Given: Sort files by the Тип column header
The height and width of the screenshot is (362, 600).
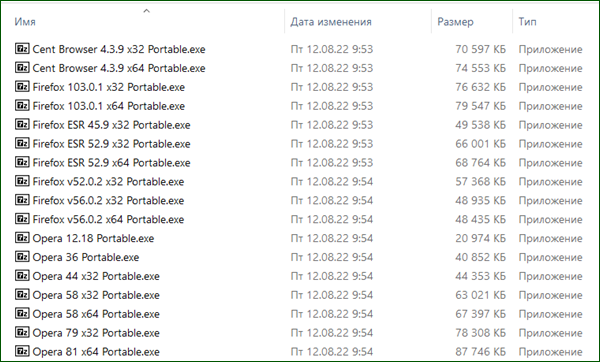Looking at the screenshot, I should point(527,22).
